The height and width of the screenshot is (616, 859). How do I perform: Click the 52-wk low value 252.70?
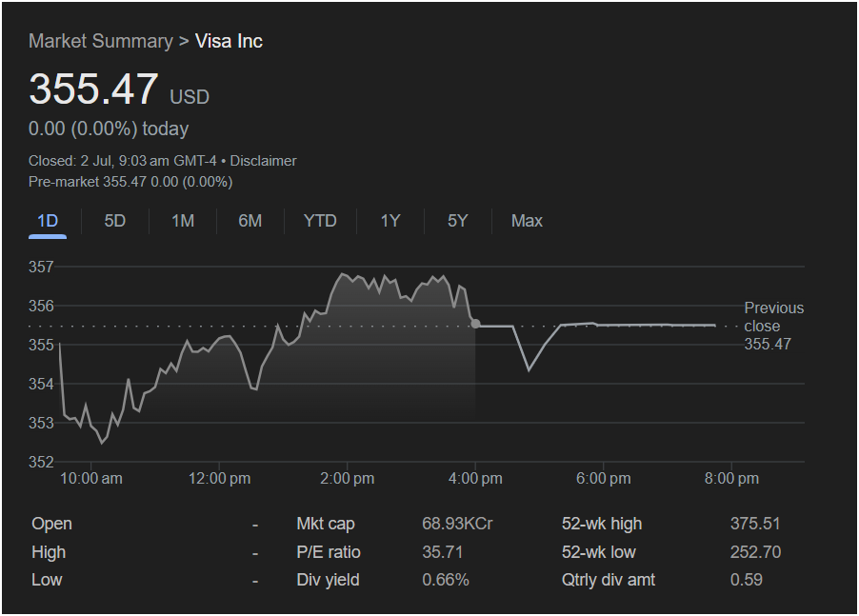click(x=755, y=552)
